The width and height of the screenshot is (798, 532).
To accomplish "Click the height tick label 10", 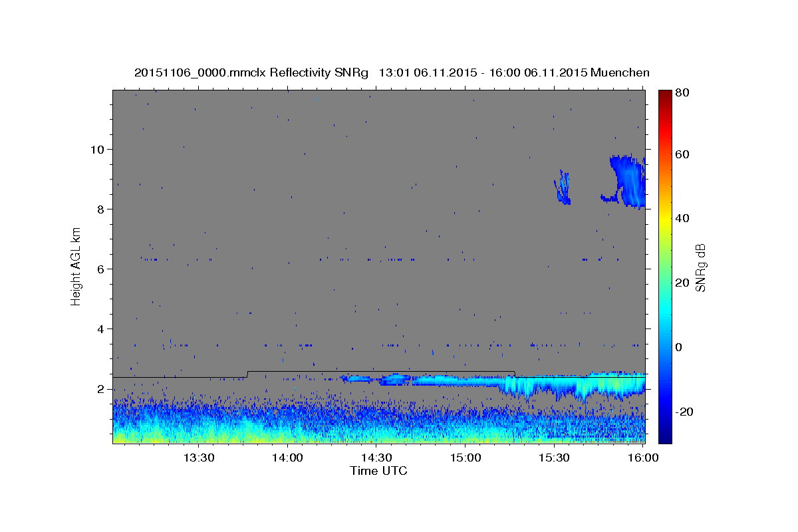I will (98, 149).
